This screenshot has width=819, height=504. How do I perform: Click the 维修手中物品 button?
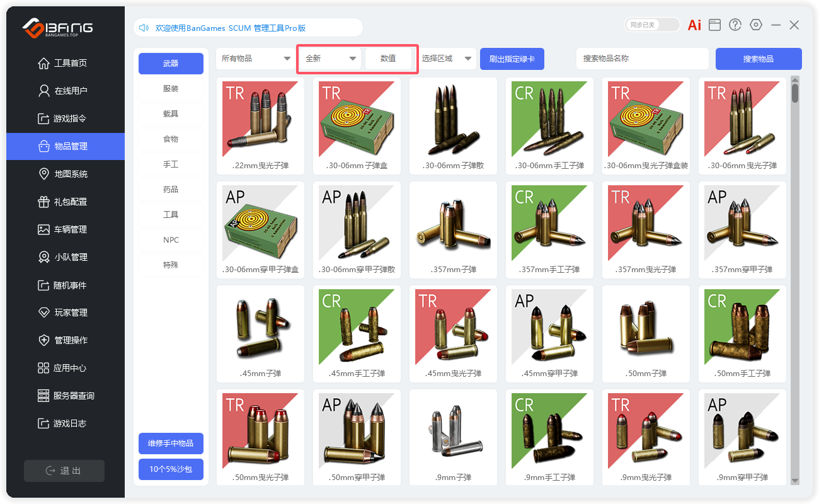coord(171,444)
